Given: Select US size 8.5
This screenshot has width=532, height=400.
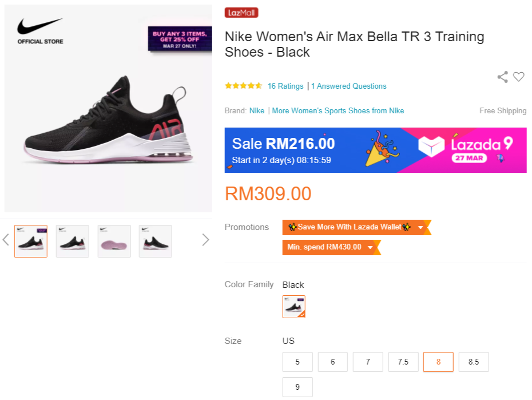Looking at the screenshot, I should [x=474, y=362].
